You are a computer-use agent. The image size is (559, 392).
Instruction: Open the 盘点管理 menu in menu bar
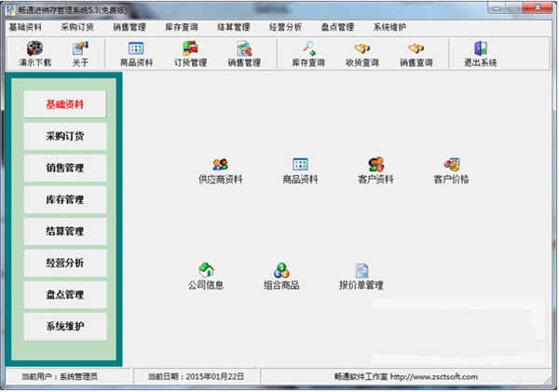(x=337, y=27)
